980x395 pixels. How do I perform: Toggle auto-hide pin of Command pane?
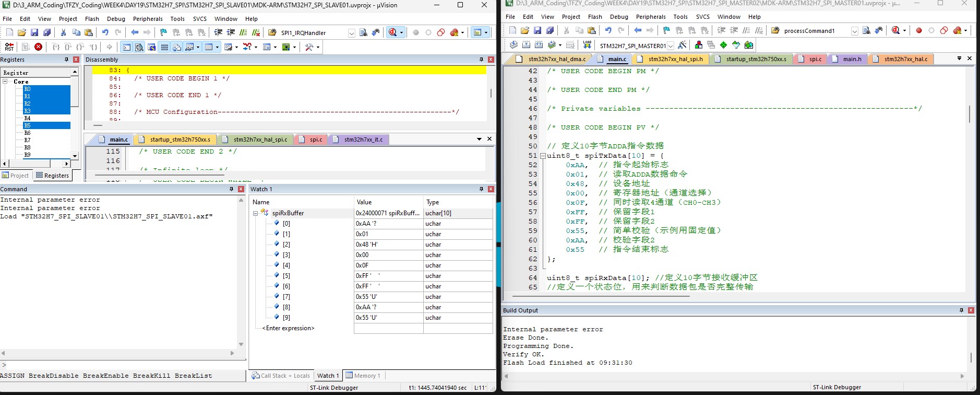tap(231, 189)
